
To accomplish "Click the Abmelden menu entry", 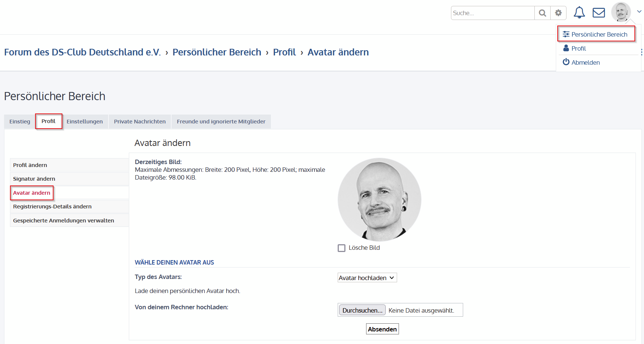I will pos(585,62).
